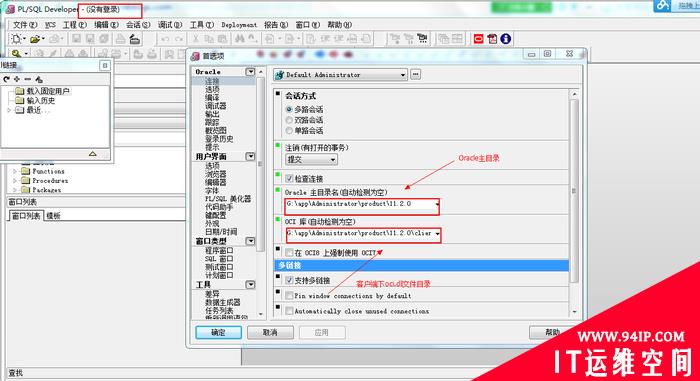Toggle Automatically close unused connections checkbox
Image resolution: width=700 pixels, height=381 pixels.
point(289,311)
